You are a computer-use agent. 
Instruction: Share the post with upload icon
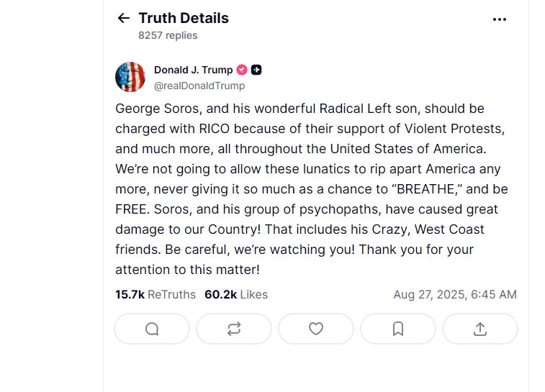coord(480,329)
